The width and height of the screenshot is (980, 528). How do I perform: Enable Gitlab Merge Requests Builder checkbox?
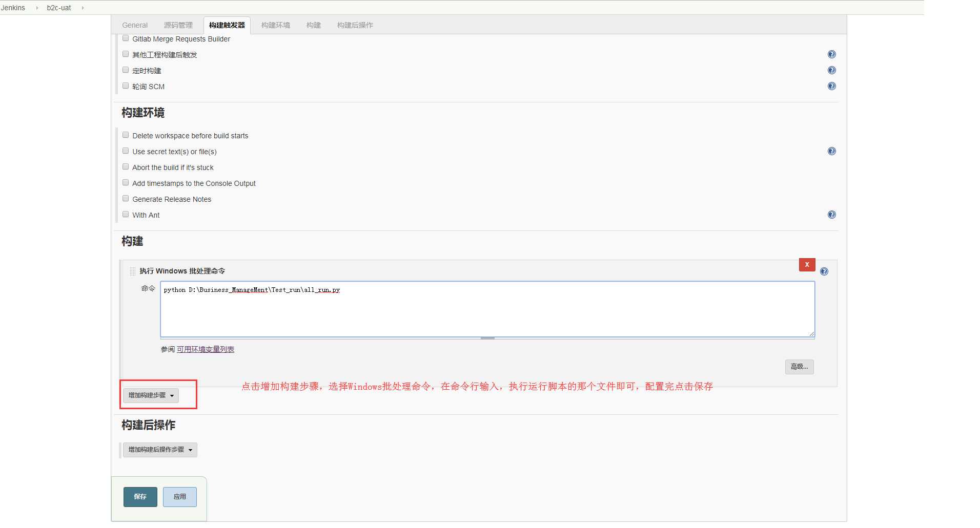point(126,38)
